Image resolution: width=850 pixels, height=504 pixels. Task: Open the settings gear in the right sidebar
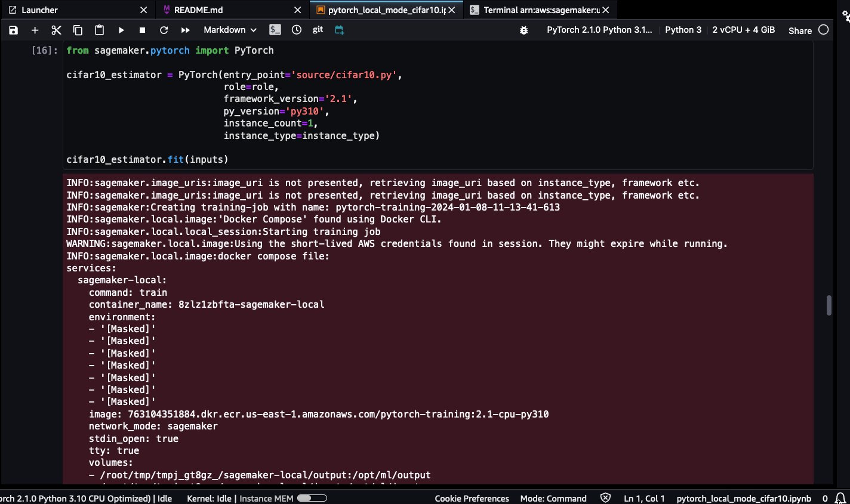[x=846, y=16]
